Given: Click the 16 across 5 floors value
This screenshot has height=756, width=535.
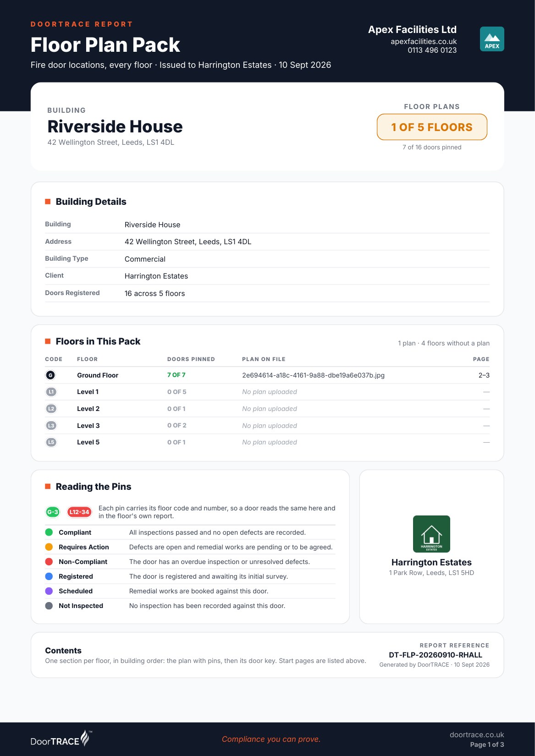Looking at the screenshot, I should pos(154,293).
